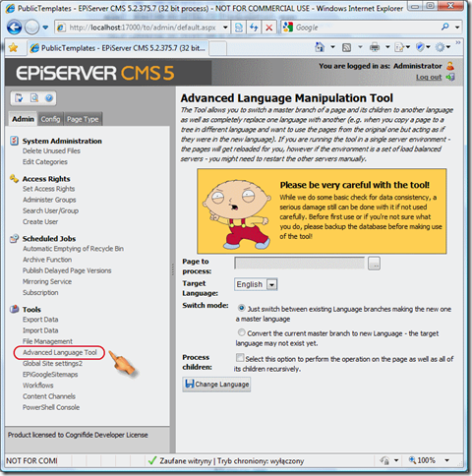Viewport: 472px width, 476px height.
Task: Select Convert current master branch radio
Action: coord(242,332)
